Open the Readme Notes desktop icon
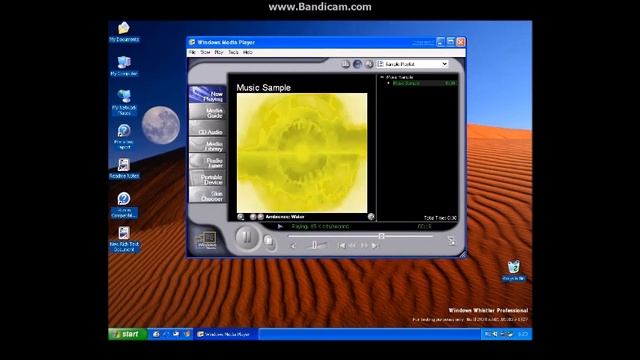This screenshot has width=640, height=360. [124, 169]
